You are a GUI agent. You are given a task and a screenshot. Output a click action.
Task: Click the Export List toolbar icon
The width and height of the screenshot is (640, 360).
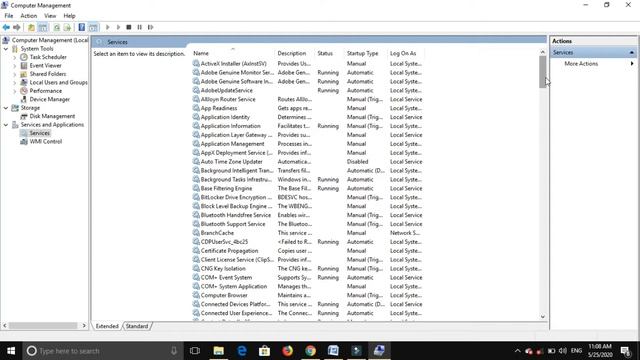coord(67,27)
